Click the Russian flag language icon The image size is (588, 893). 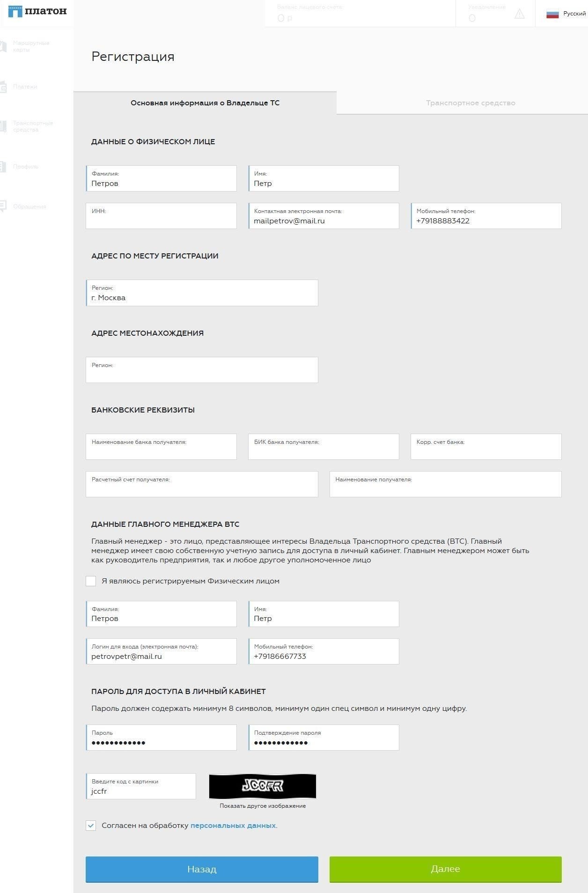(552, 14)
